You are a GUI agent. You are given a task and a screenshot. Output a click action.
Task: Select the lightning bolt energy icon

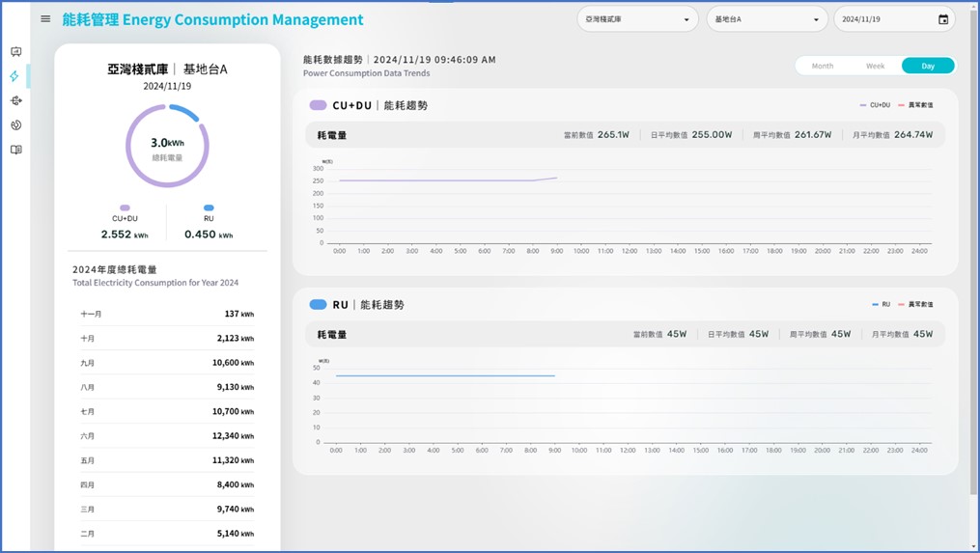14,76
